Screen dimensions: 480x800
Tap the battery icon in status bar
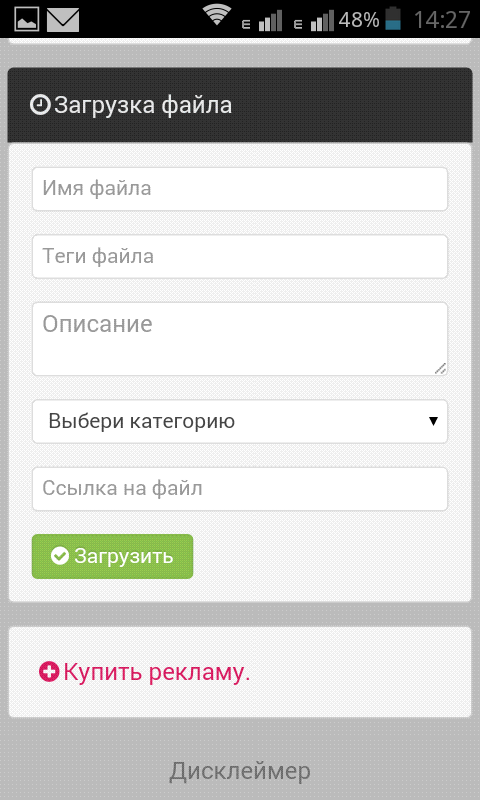point(393,18)
